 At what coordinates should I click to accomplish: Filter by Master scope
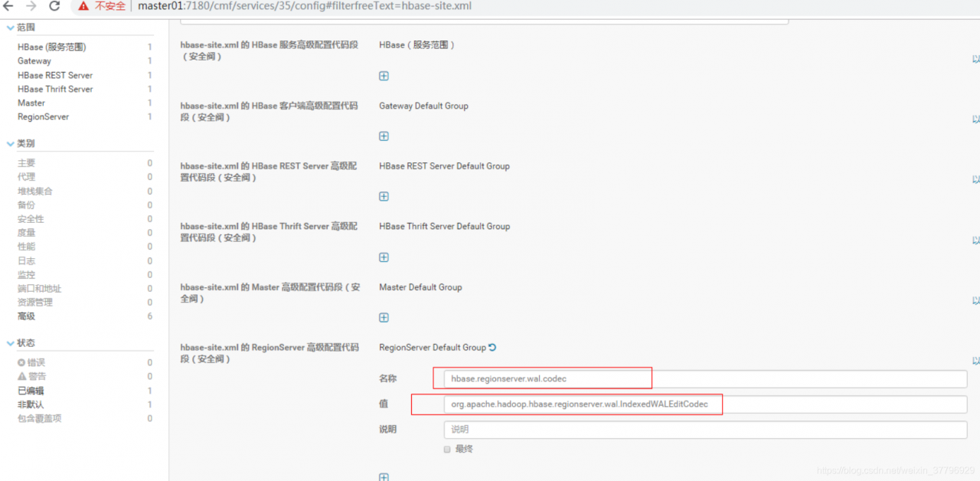[x=31, y=103]
